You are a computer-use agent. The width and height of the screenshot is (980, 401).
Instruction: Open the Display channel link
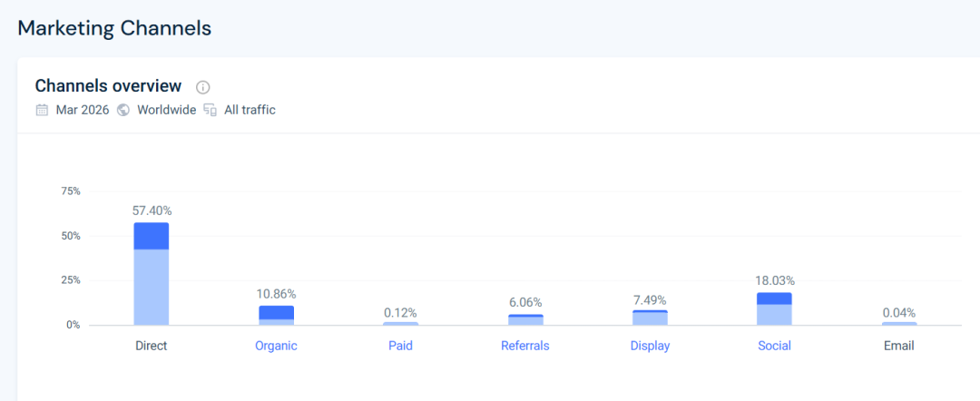pos(650,346)
